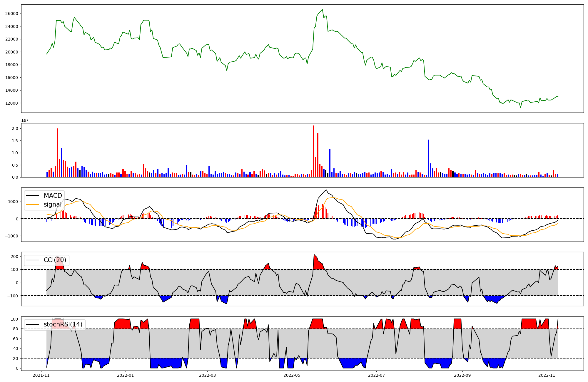Select the 2022-09 date tick label
Viewport: 588px width, 382px height.
[462, 375]
